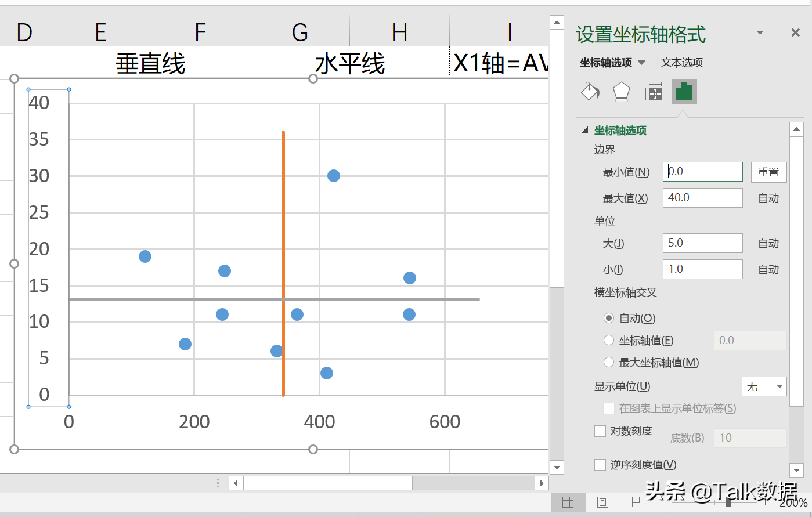Select the 自动(O) radio button
The height and width of the screenshot is (517, 812).
(x=609, y=318)
